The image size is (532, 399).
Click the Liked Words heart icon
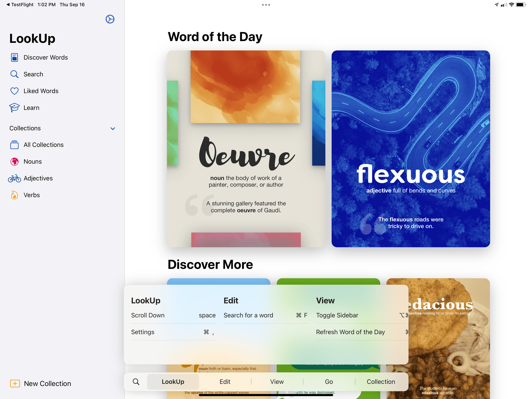pyautogui.click(x=14, y=91)
